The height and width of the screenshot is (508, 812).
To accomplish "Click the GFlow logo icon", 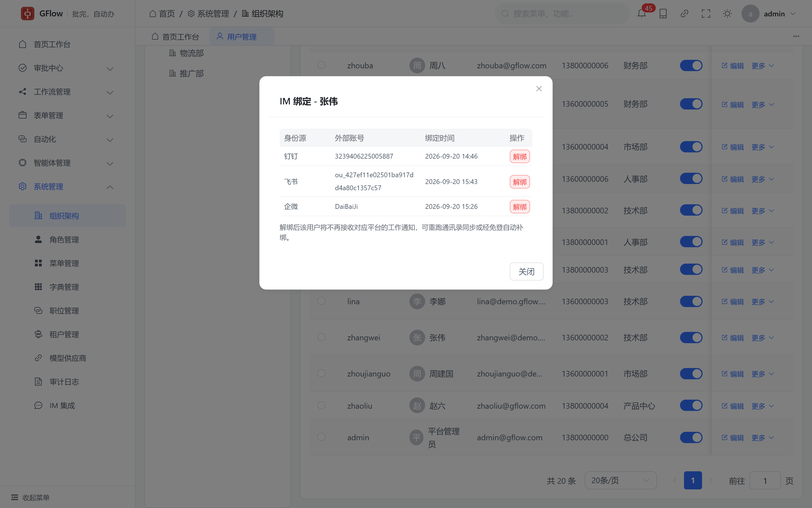I will [x=28, y=14].
